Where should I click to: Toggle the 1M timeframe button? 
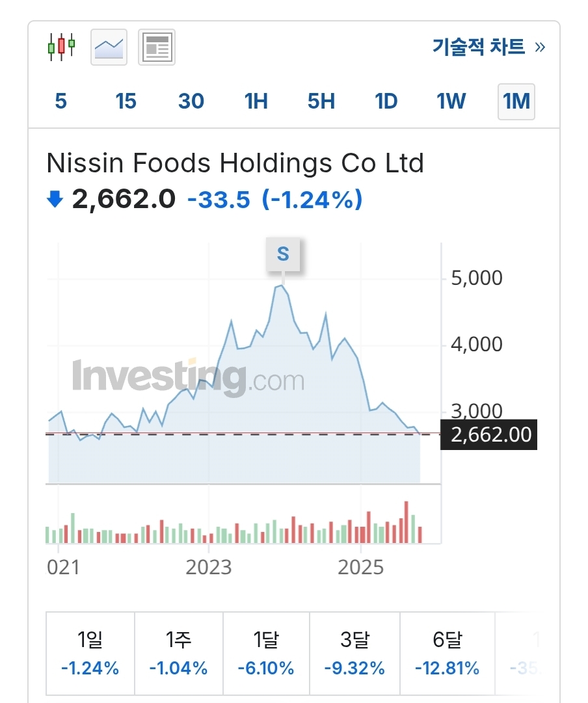516,101
